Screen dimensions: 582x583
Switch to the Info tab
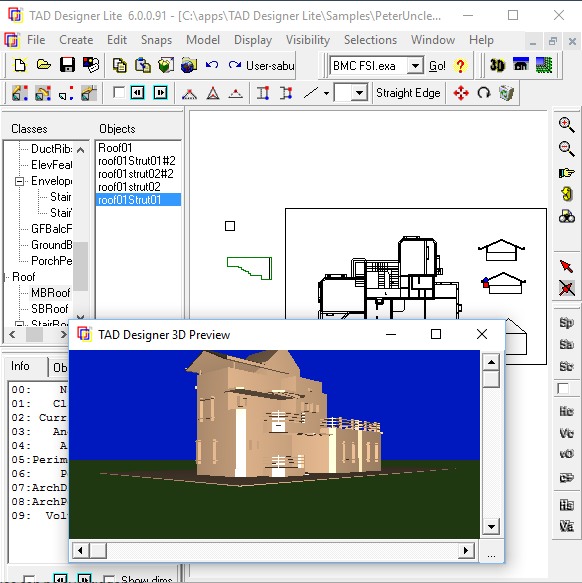(20, 366)
